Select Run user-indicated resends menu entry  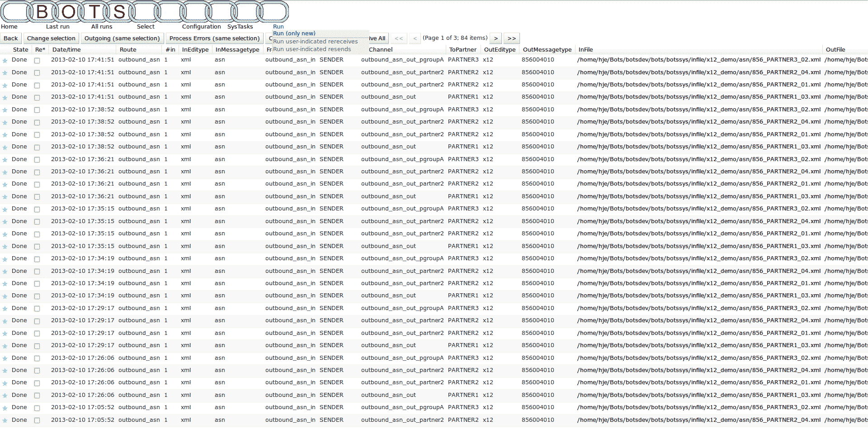click(313, 49)
